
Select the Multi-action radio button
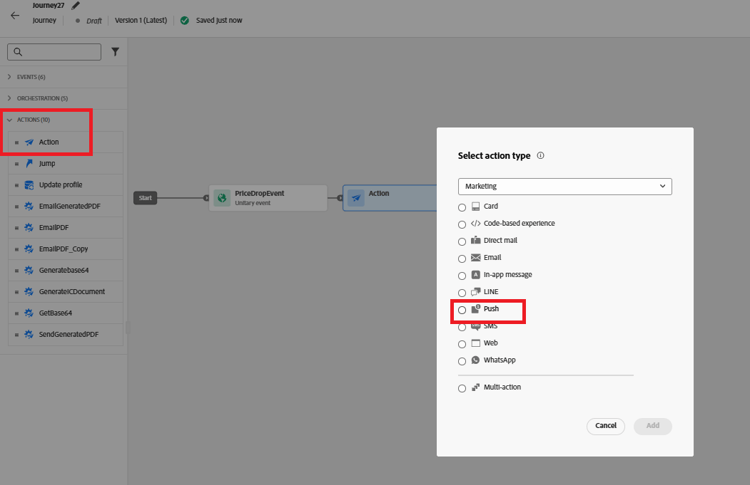coord(462,388)
